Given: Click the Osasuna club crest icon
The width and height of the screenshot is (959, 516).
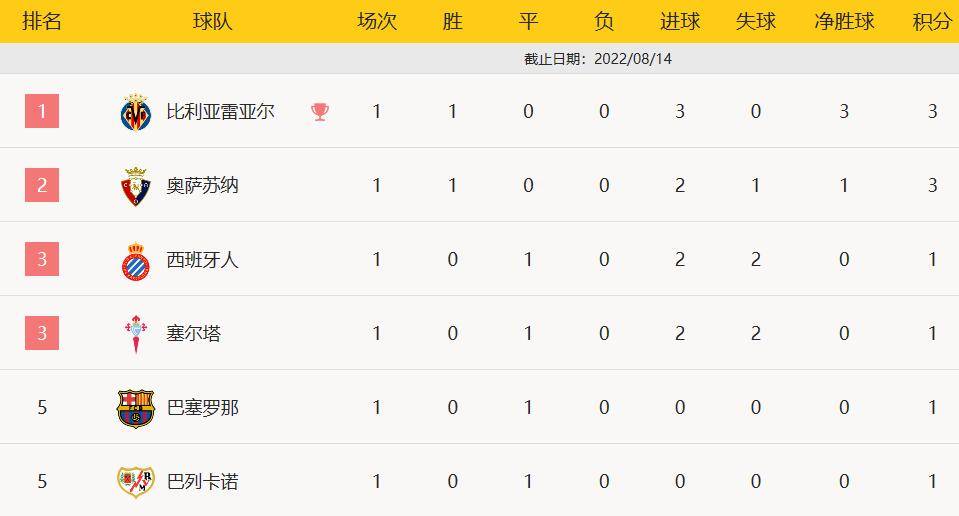Looking at the screenshot, I should click(136, 186).
